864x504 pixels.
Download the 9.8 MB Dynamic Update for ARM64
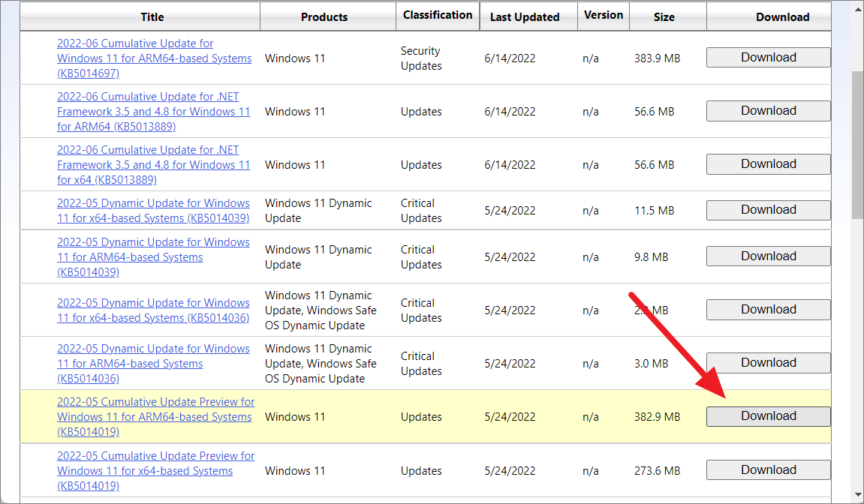(767, 256)
